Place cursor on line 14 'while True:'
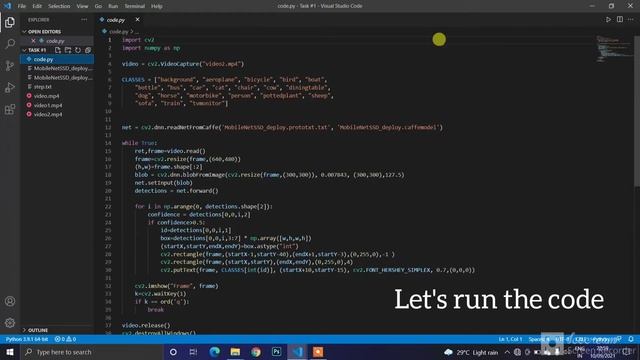This screenshot has height=360, width=640. 140,143
